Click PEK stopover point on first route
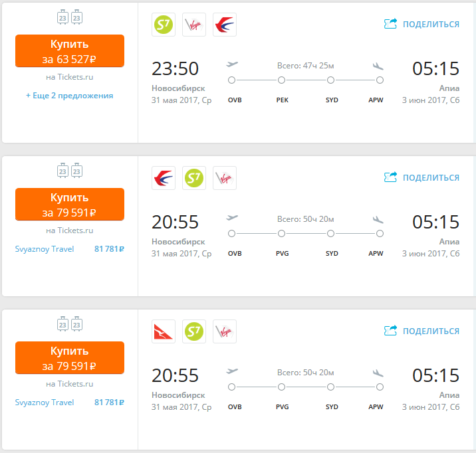The image size is (476, 453). pos(282,80)
